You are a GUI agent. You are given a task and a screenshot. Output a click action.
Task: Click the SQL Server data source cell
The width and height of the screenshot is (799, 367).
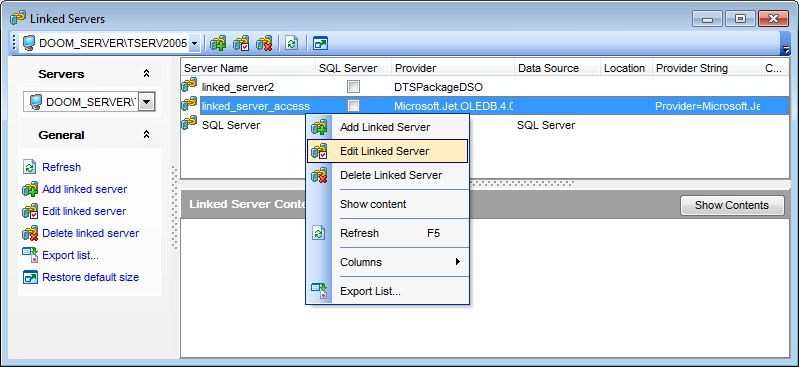click(546, 125)
